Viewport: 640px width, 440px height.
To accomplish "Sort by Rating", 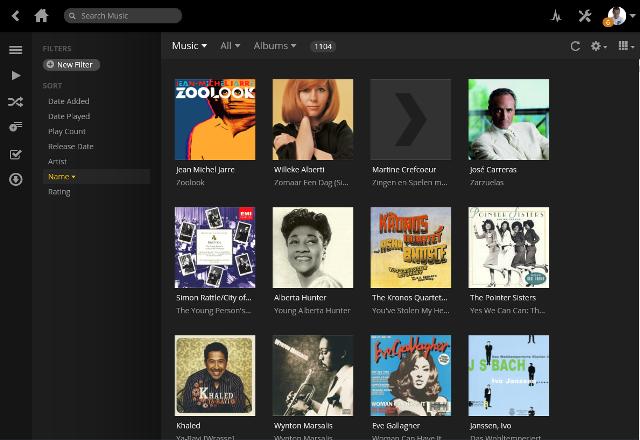I will pos(59,192).
